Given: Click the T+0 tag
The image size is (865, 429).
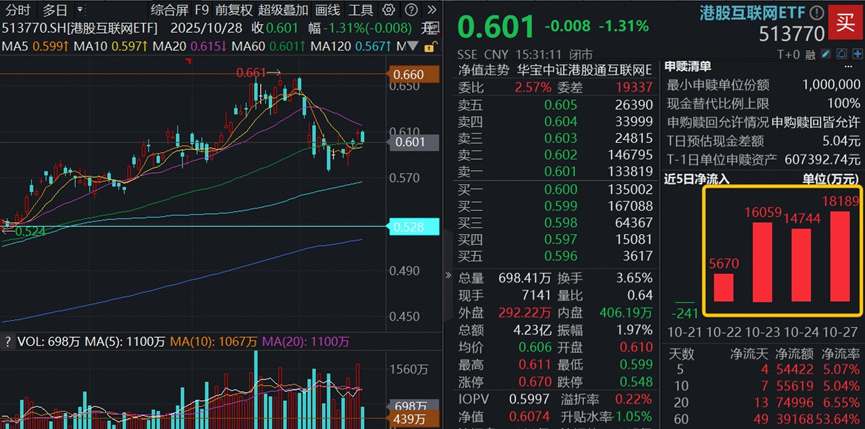Looking at the screenshot, I should tap(788, 54).
